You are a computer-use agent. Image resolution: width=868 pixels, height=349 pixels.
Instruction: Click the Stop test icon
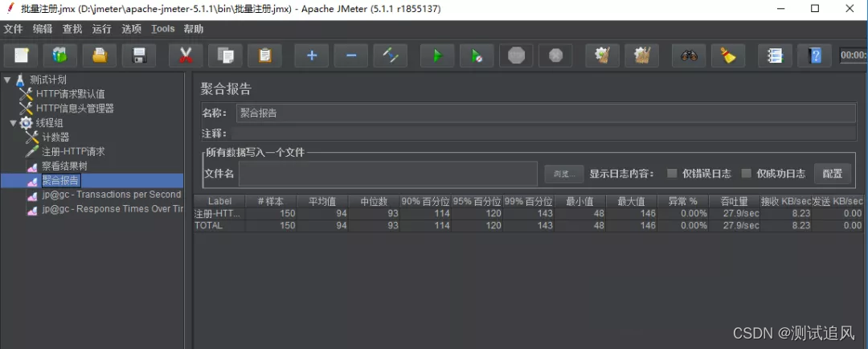click(x=516, y=55)
